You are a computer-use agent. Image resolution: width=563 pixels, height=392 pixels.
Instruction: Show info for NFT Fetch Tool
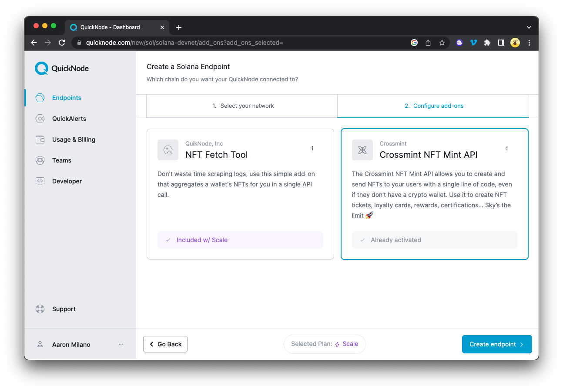click(312, 149)
